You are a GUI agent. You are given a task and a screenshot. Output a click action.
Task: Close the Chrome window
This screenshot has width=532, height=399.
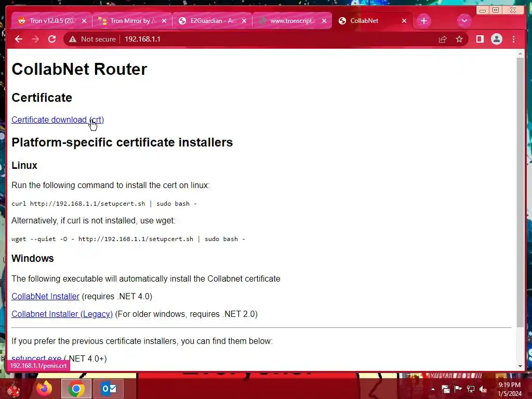513,10
